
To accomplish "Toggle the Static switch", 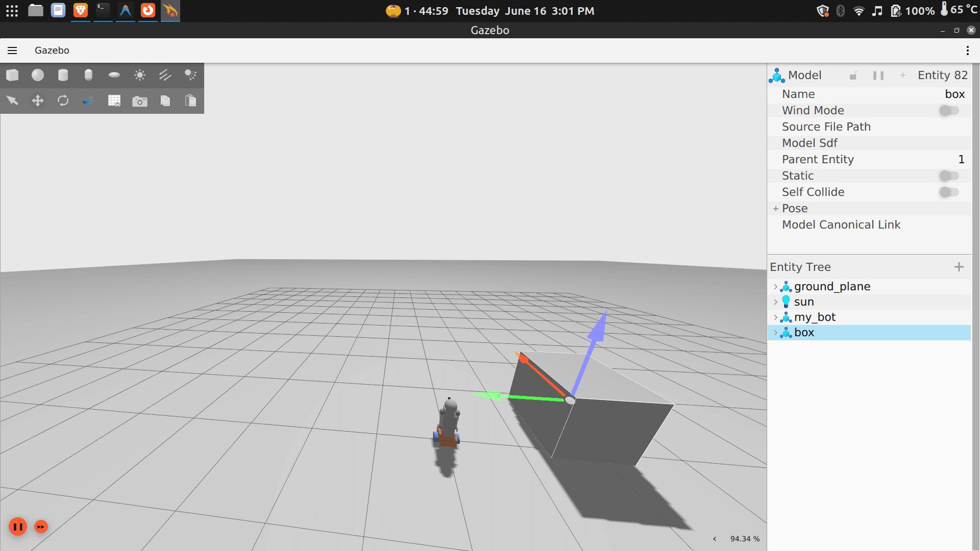I will click(x=949, y=176).
